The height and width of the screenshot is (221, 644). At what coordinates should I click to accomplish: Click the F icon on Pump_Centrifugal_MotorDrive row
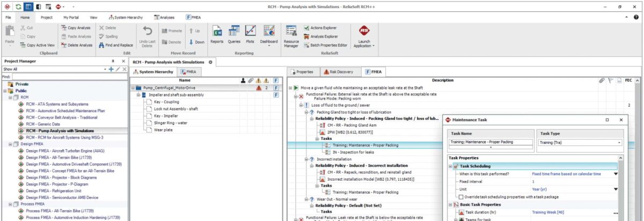[276, 87]
